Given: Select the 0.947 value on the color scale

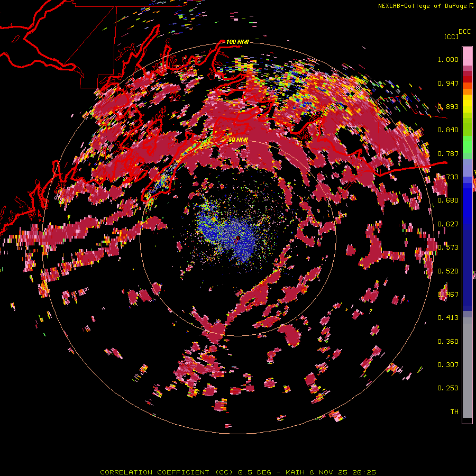Looking at the screenshot, I should [448, 83].
